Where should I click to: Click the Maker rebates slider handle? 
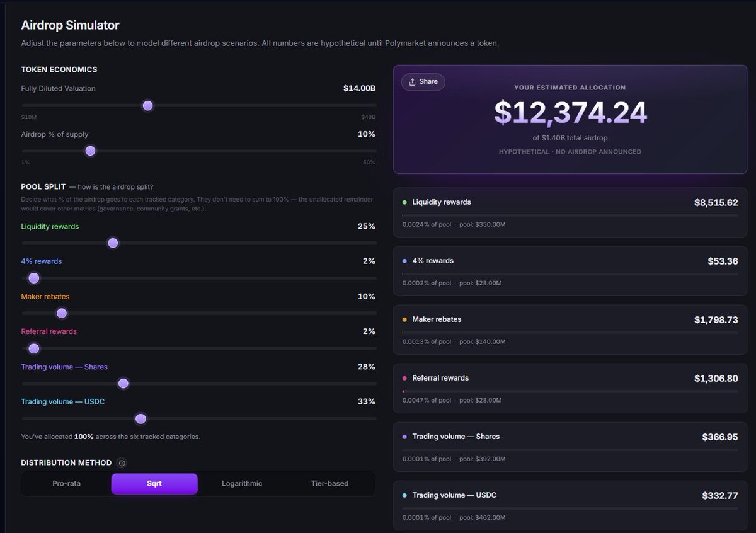click(62, 313)
